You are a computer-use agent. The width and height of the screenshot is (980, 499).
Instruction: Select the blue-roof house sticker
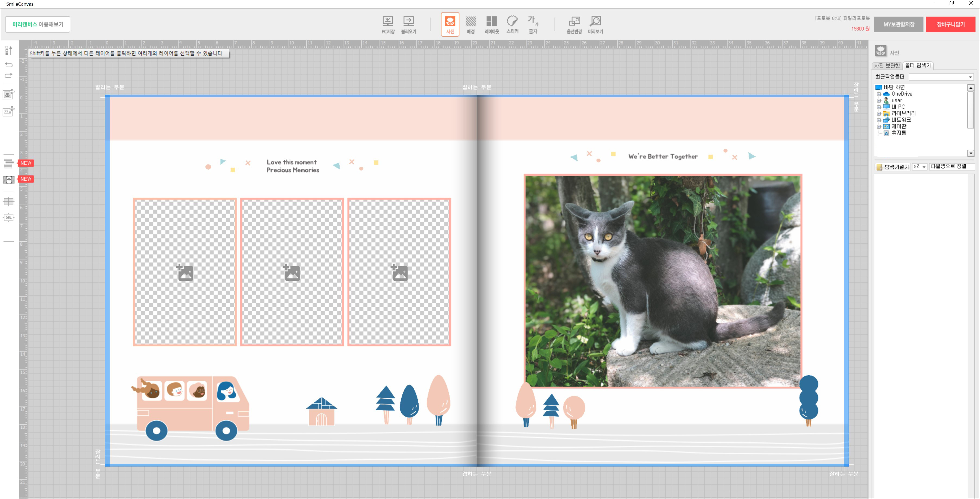point(322,411)
